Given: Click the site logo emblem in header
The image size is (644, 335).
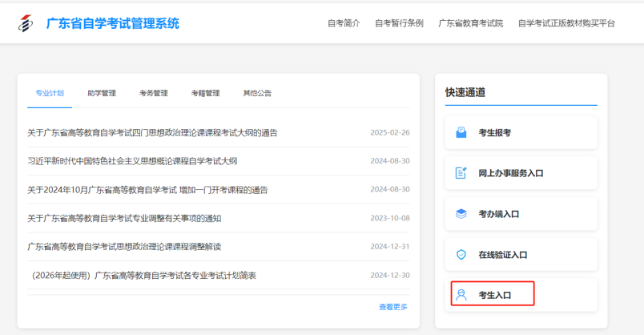Looking at the screenshot, I should click(26, 23).
